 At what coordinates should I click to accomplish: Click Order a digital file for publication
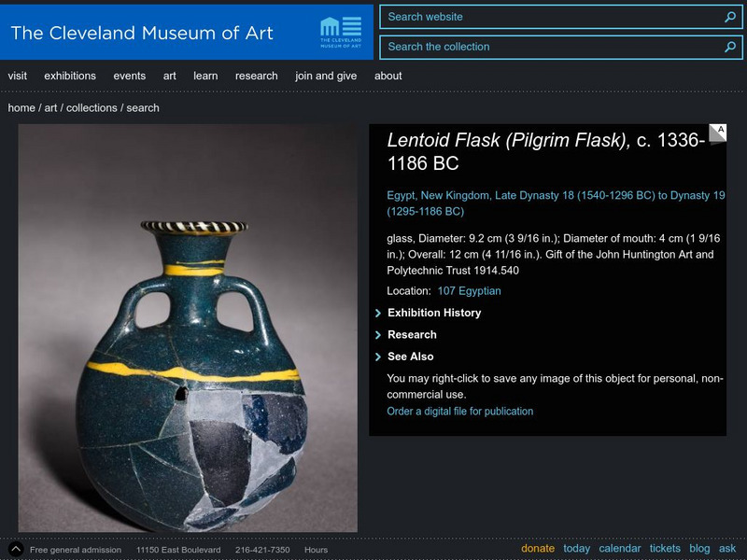(460, 411)
